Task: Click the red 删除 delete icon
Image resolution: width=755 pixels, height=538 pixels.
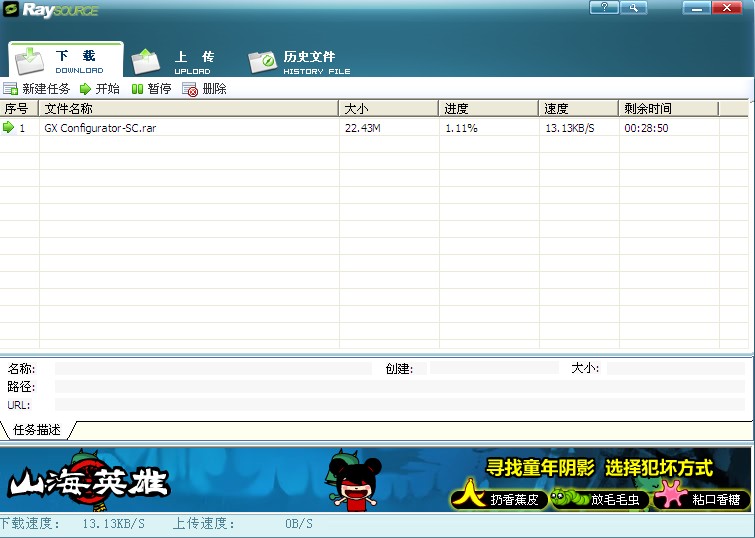Action: pos(190,89)
